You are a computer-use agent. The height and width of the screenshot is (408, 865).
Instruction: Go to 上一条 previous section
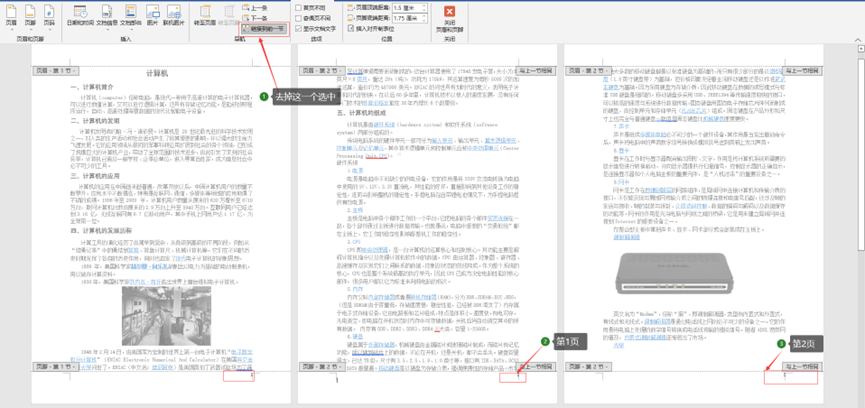(x=255, y=8)
